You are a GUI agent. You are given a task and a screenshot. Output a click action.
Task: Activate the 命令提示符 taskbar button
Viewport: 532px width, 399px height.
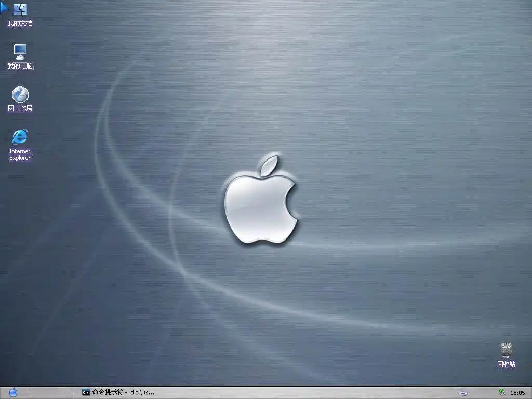pos(118,393)
